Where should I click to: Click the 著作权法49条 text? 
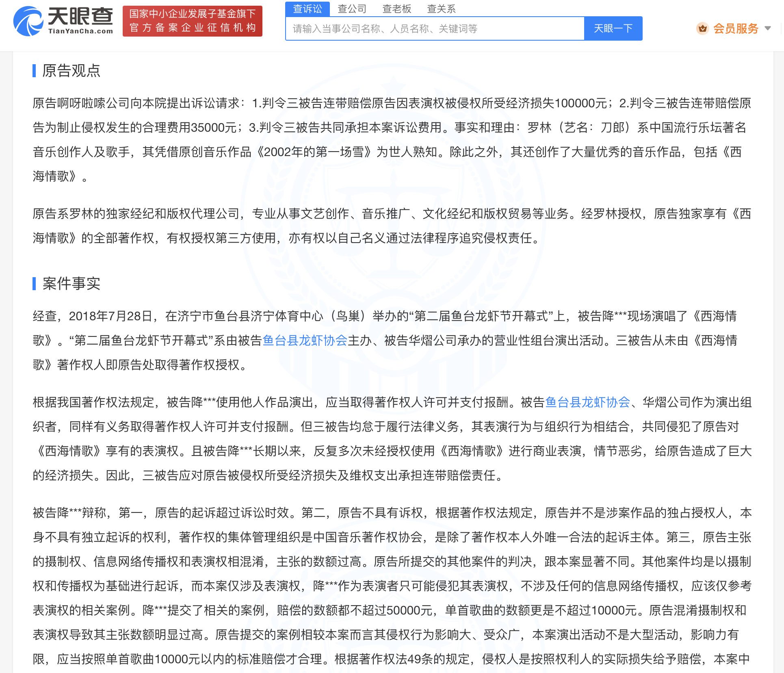[391, 659]
